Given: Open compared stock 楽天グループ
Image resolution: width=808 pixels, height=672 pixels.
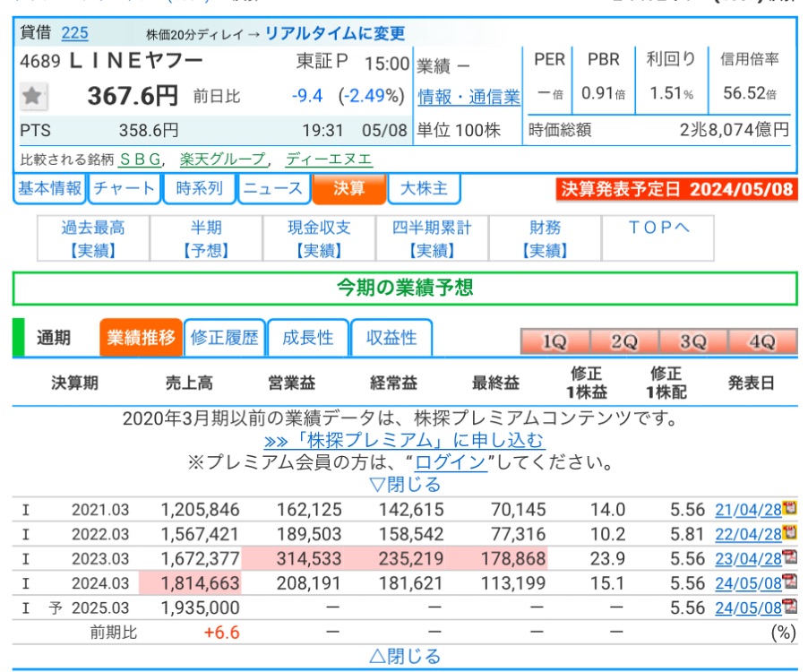Looking at the screenshot, I should (223, 159).
